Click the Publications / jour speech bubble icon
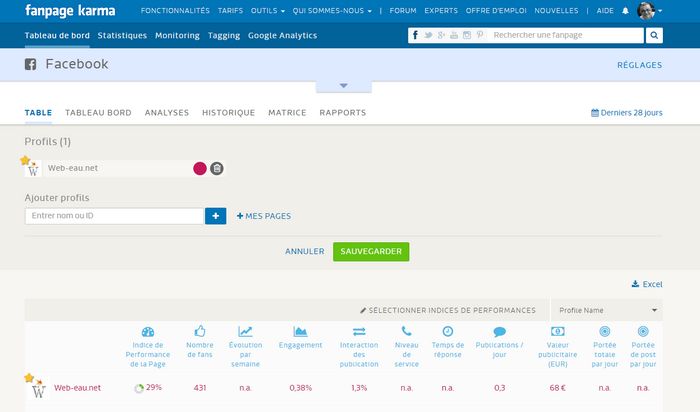 pyautogui.click(x=500, y=332)
